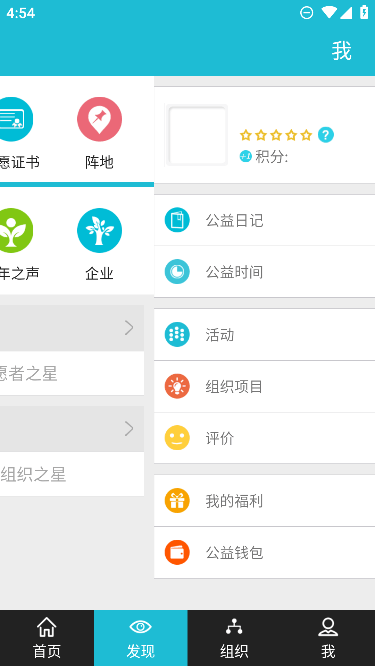
Task: Tap the 活动 dotted icon
Action: tap(177, 335)
